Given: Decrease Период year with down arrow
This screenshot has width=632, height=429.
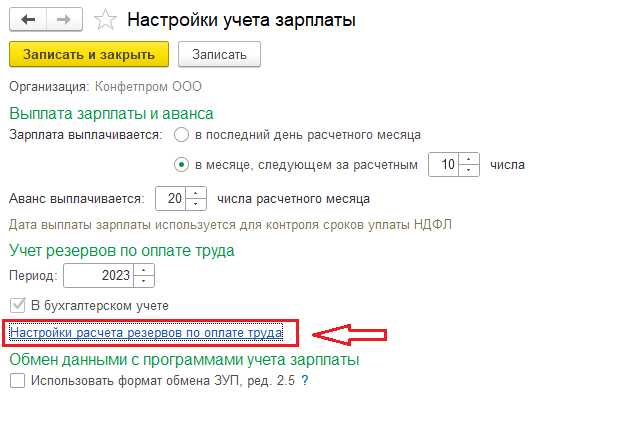Looking at the screenshot, I should (x=143, y=281).
